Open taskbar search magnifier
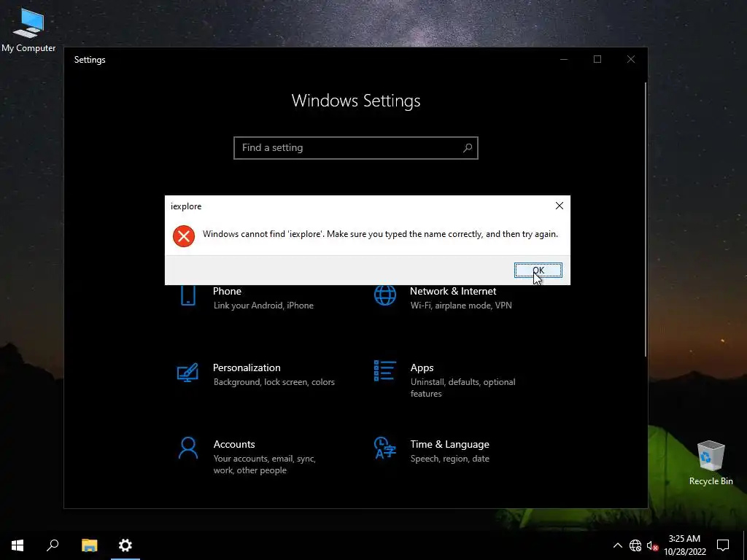747x560 pixels. [53, 545]
